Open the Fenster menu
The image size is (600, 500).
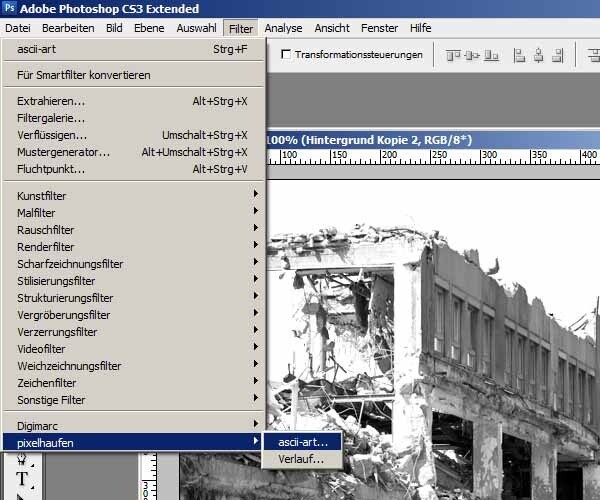tap(379, 28)
